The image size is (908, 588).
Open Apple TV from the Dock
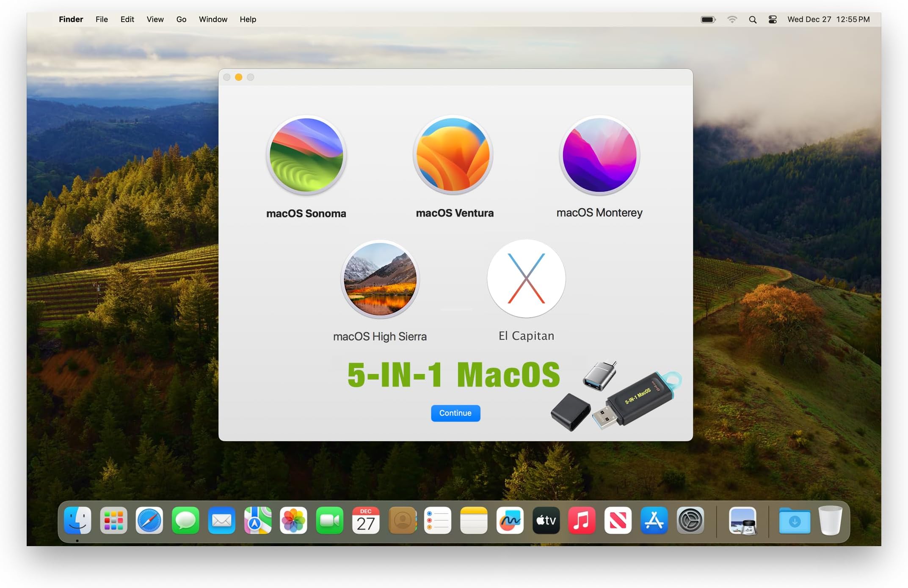pyautogui.click(x=546, y=520)
